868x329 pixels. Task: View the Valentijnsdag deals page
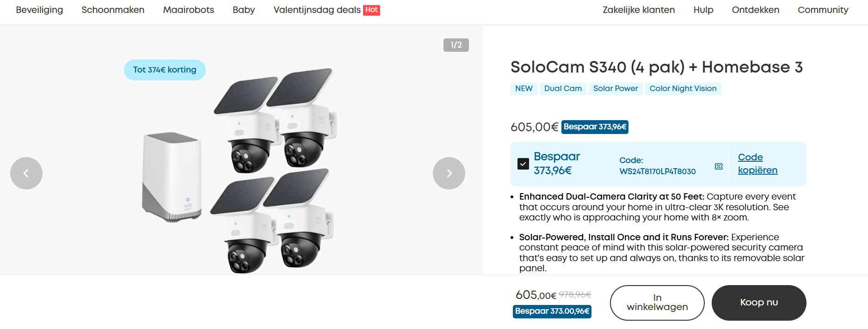point(317,10)
